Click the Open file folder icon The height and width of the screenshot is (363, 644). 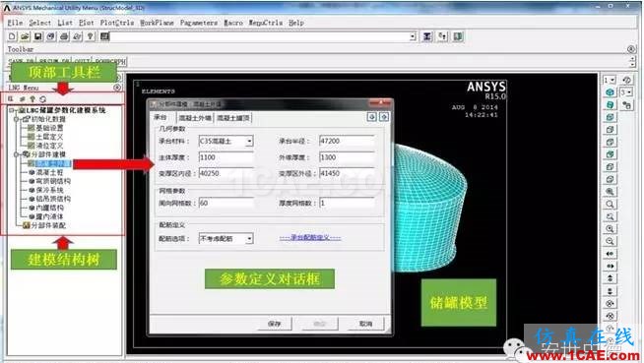pyautogui.click(x=25, y=36)
